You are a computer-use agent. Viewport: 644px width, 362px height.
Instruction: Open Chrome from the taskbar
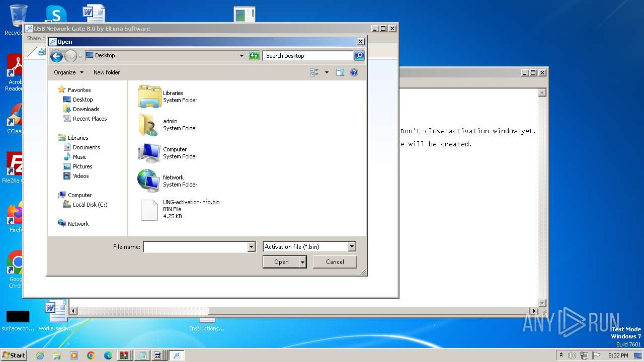91,355
